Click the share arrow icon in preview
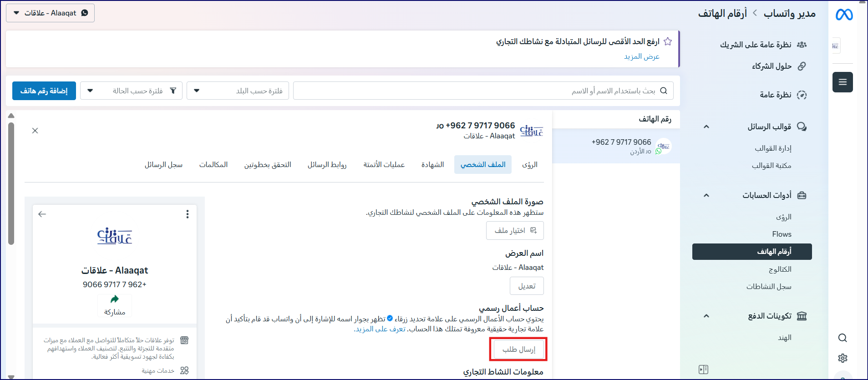Viewport: 868px width, 380px height. click(115, 299)
